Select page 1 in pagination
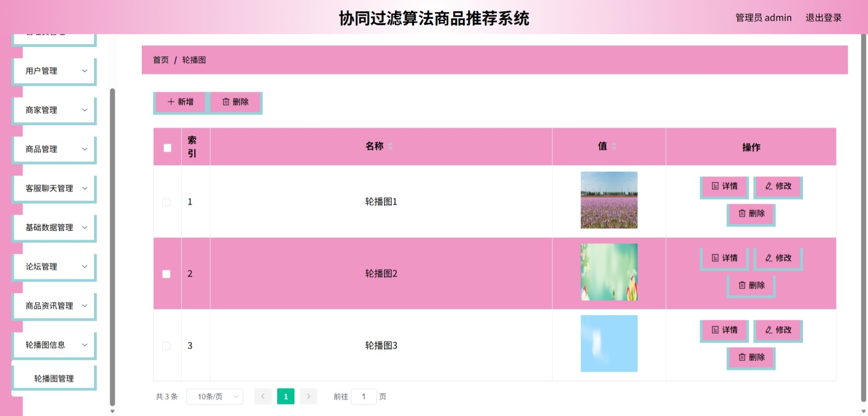 point(286,397)
